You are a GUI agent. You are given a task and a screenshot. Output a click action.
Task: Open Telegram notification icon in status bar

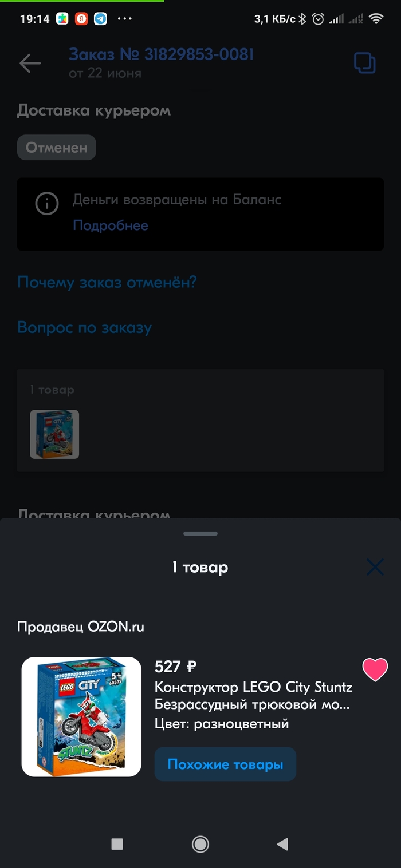click(x=100, y=19)
